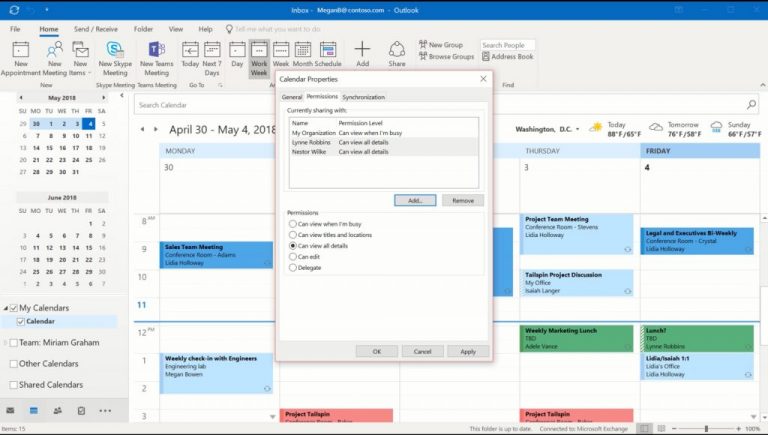The image size is (768, 435).
Task: Open the Washington, D.C. weather location dropdown
Action: click(577, 129)
